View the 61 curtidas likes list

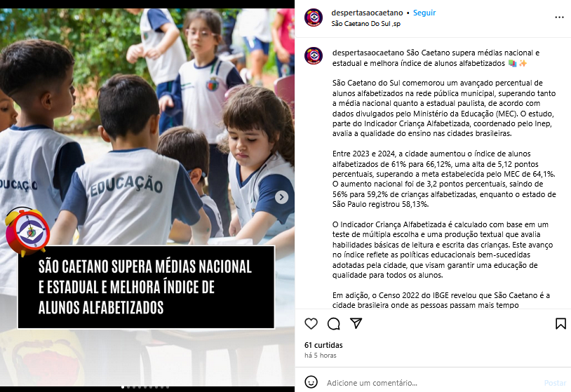click(323, 345)
